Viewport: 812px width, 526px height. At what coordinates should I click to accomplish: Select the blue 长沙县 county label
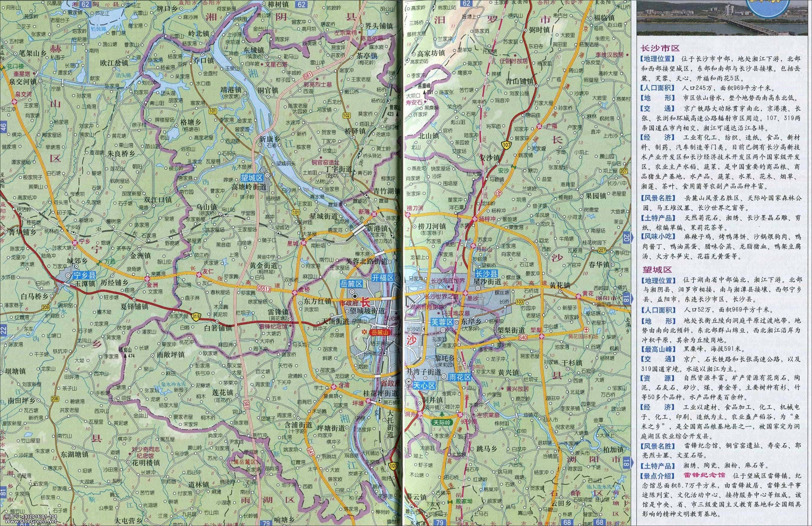click(487, 273)
